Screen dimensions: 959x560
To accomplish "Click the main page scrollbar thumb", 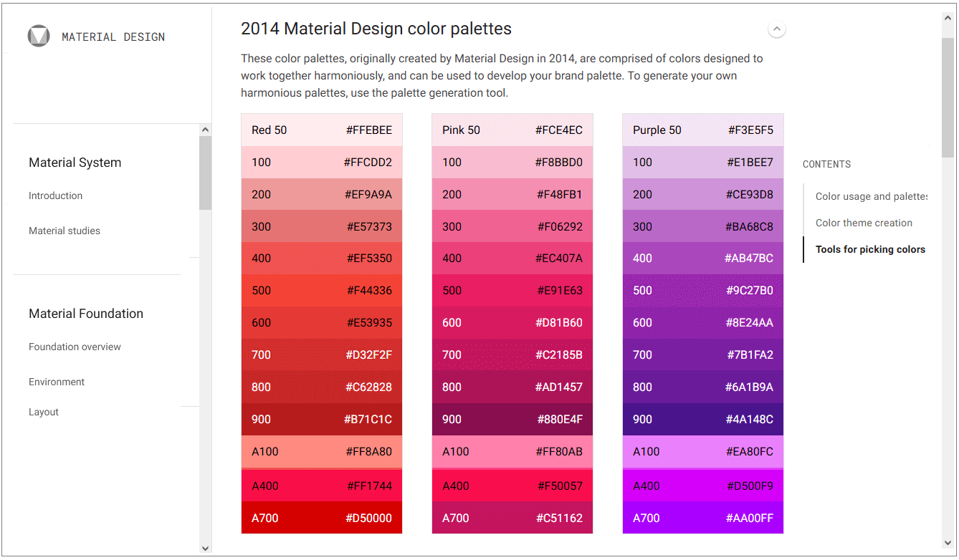I will tap(948, 97).
